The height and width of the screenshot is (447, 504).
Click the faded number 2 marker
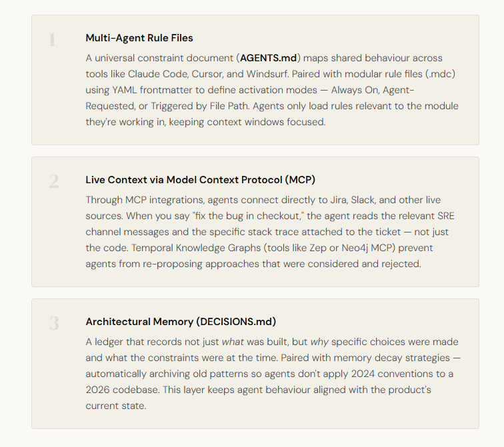[53, 181]
